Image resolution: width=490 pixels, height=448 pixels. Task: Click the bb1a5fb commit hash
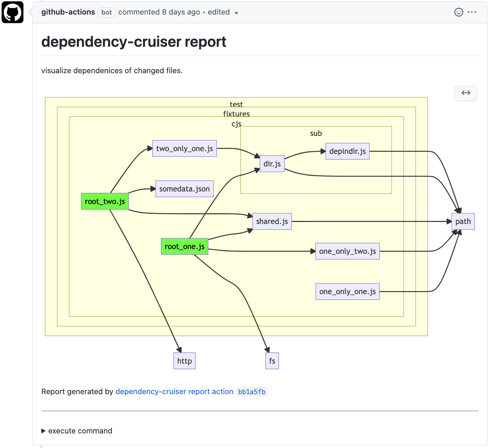[251, 392]
